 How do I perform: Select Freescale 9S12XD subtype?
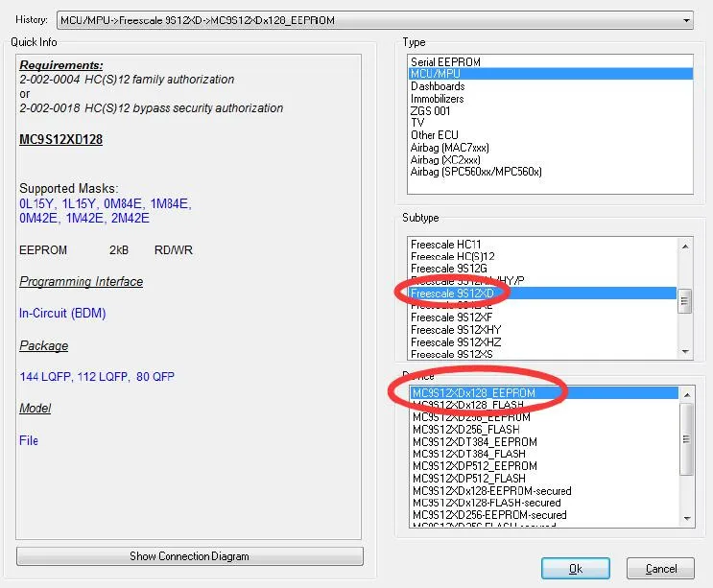(542, 294)
